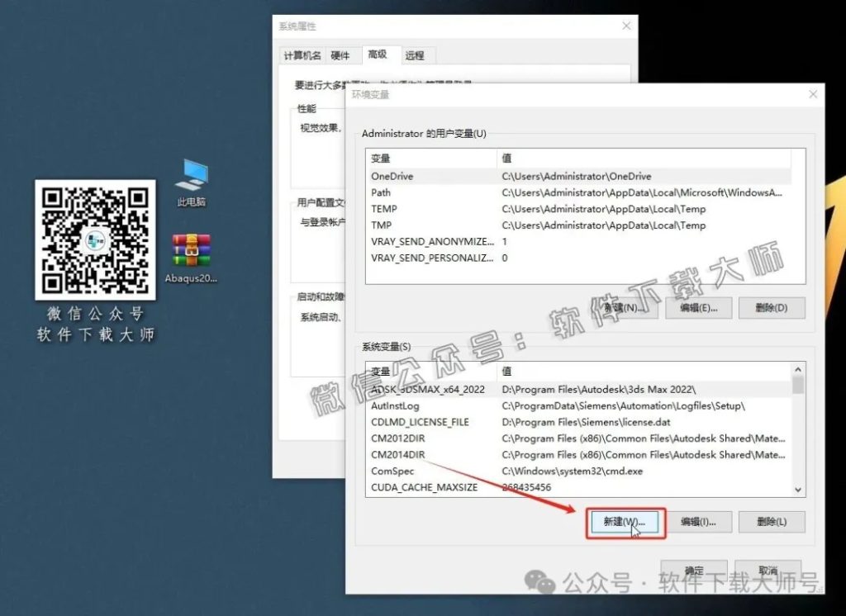Switch to the 计算机名 tab
The width and height of the screenshot is (846, 616).
(x=305, y=55)
